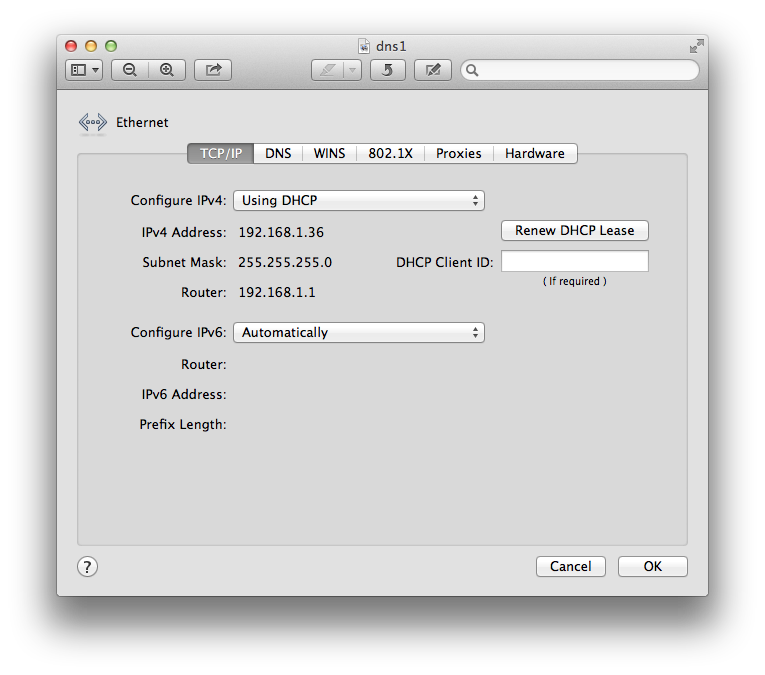Open the Configure IPv6 dropdown

[359, 333]
